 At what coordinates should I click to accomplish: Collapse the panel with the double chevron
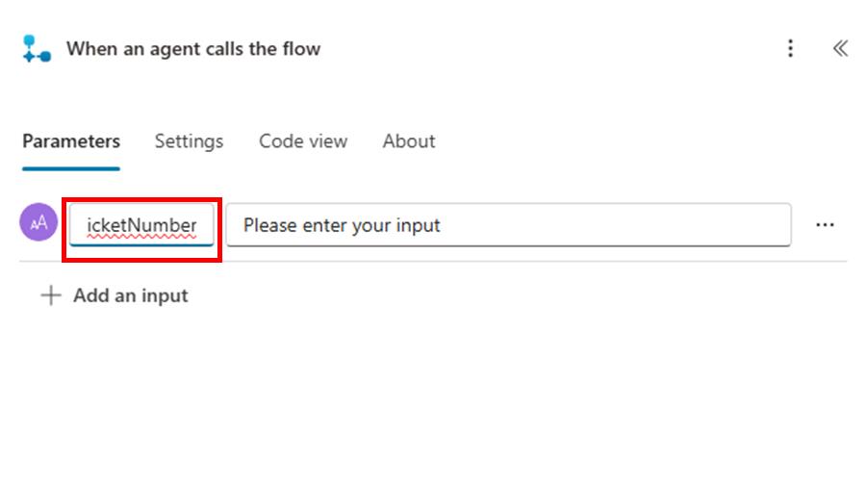[x=840, y=49]
